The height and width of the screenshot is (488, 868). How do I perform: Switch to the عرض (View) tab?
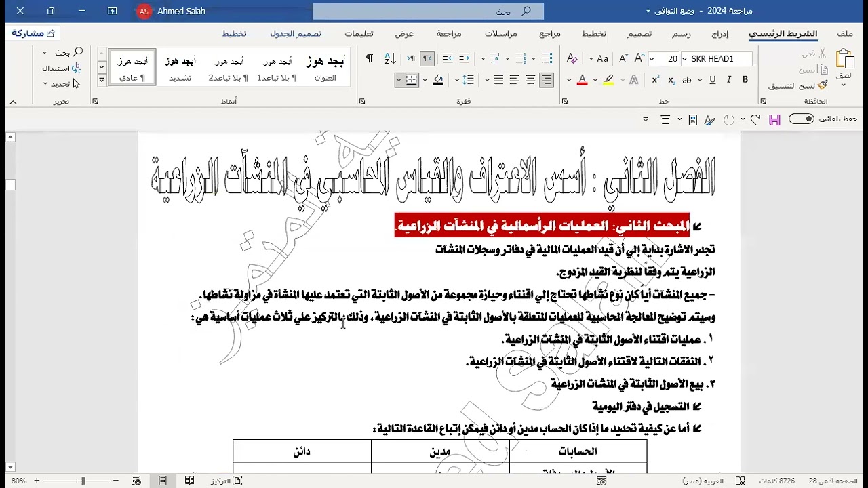point(405,34)
